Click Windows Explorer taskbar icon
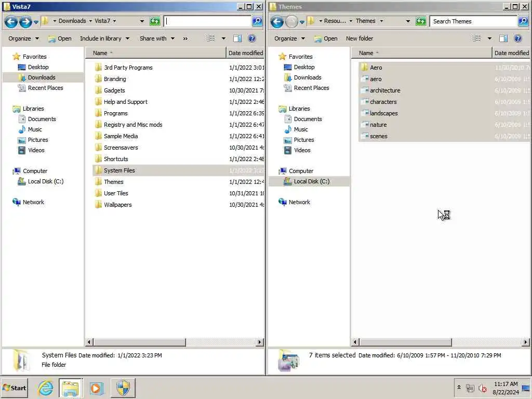 70,388
